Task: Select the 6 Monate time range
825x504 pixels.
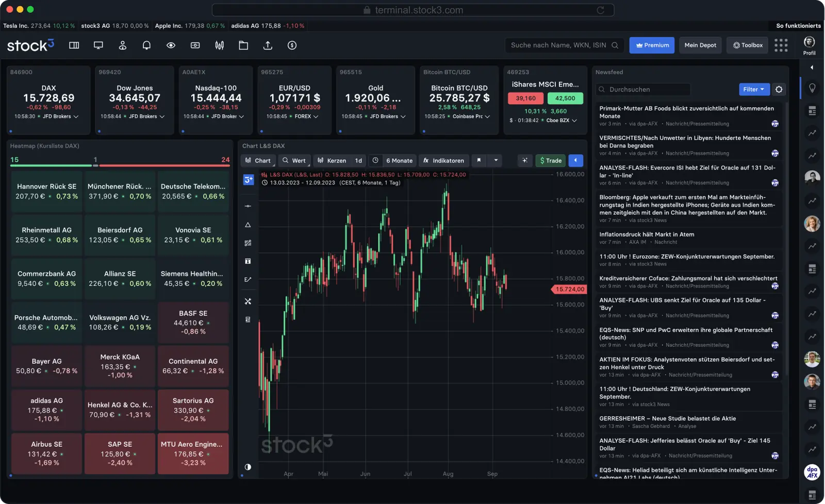Action: (x=399, y=160)
